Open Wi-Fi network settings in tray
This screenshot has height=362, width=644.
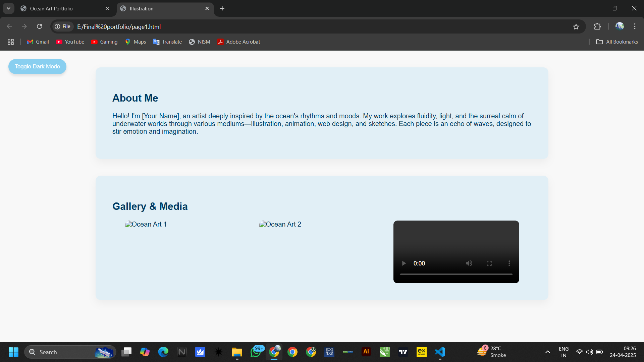click(579, 352)
